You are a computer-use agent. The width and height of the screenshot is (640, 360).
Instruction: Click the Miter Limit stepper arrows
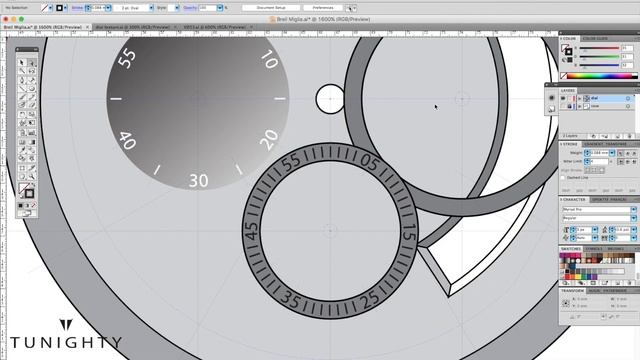587,162
